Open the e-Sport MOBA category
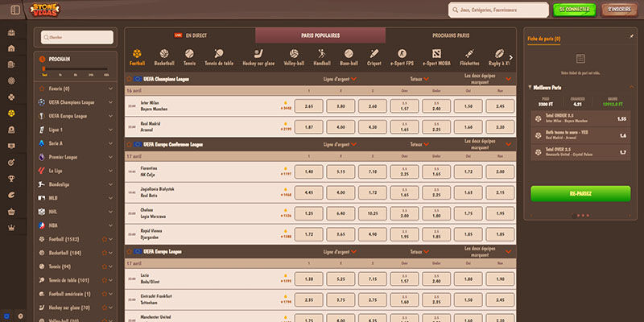 [436, 57]
